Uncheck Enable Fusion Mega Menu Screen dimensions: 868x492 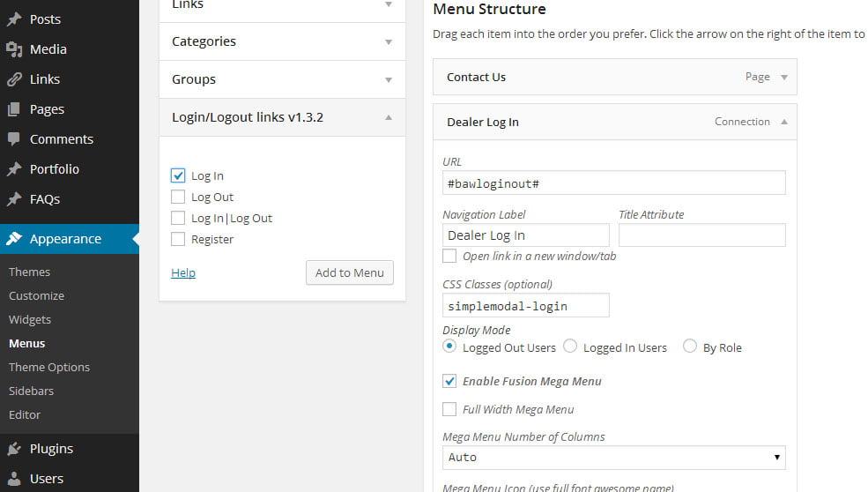coord(449,381)
